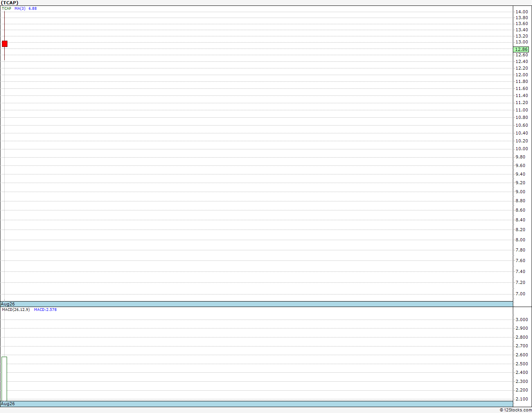Click the 6.88 moving average value
Screen dimensions: 532x413
(x=32, y=8)
